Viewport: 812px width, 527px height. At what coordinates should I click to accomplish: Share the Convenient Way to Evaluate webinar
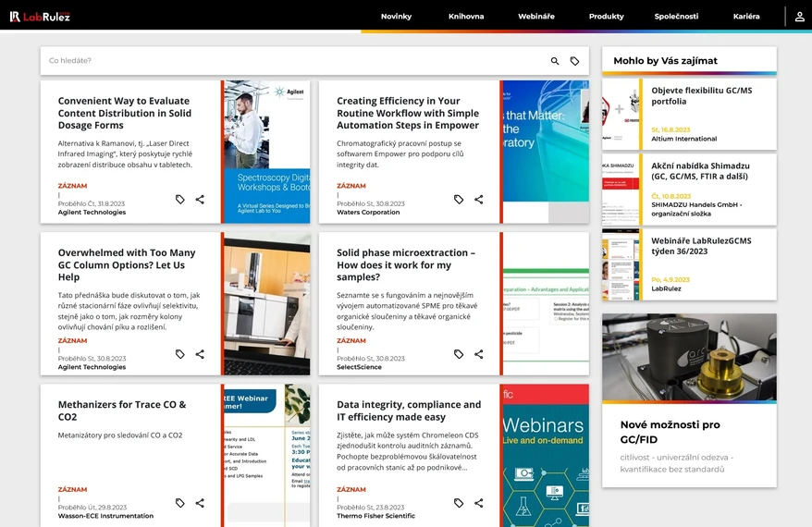[200, 200]
